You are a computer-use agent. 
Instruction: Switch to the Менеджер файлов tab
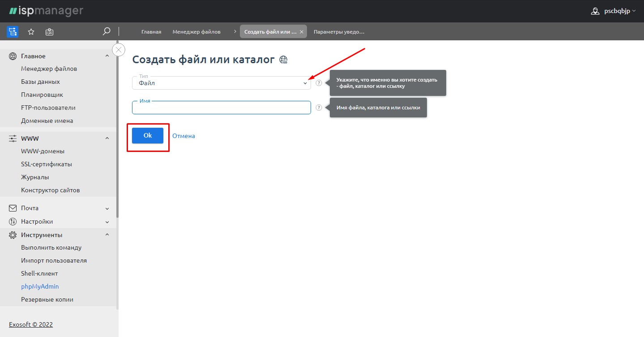pos(196,32)
